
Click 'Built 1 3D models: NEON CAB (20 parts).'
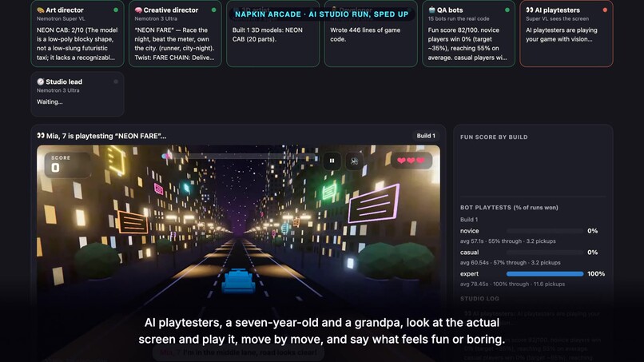268,34
